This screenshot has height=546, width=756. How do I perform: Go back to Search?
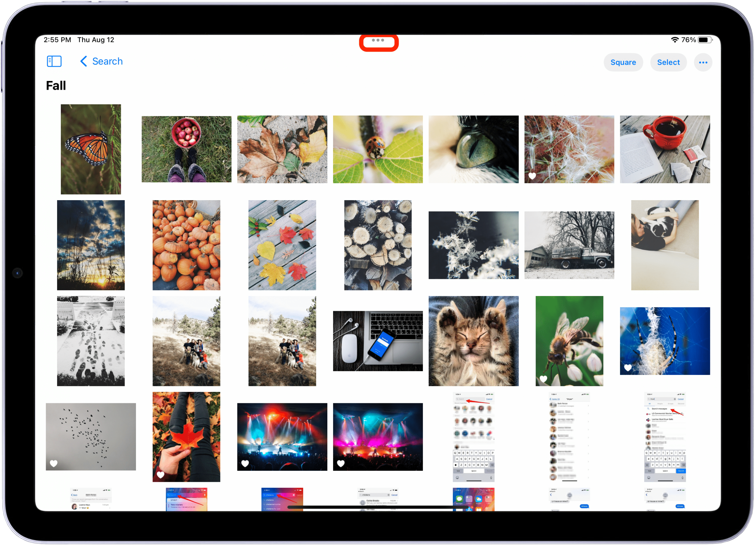tap(107, 61)
